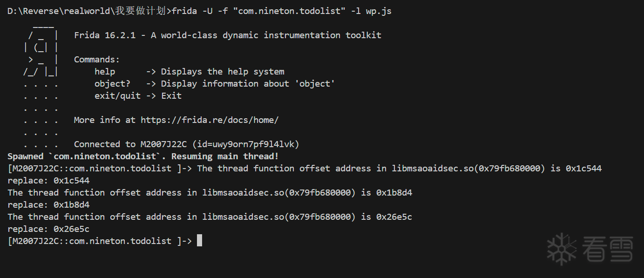
Task: Click the "replace: 0x1b8d4" output line
Action: (48, 205)
